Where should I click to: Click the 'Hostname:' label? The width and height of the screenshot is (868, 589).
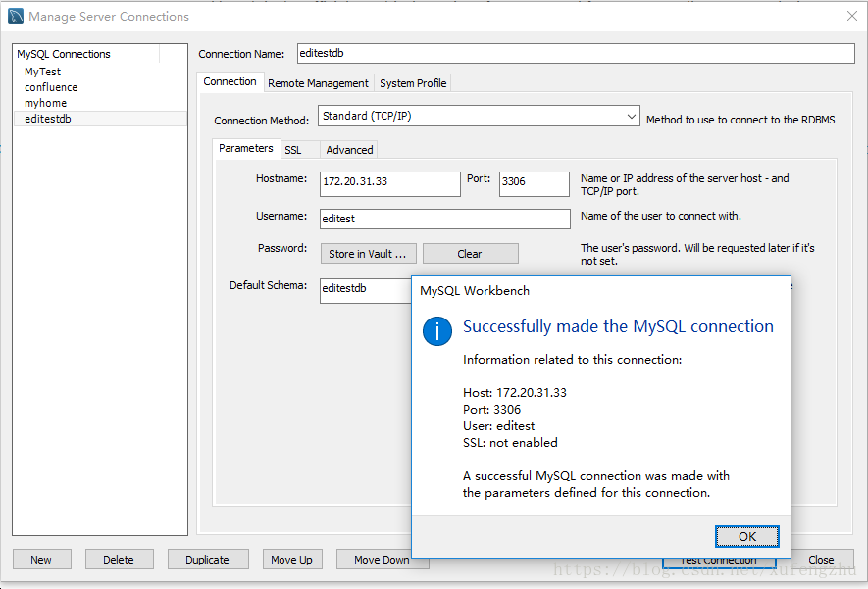click(281, 178)
